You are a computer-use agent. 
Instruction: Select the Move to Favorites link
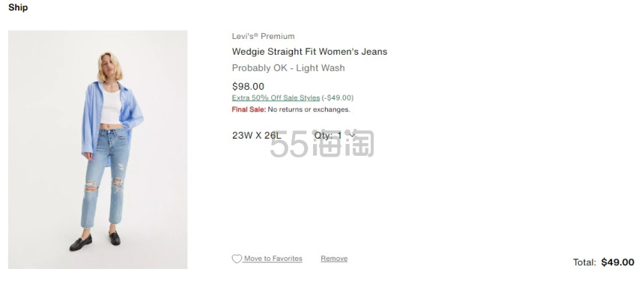point(273,259)
